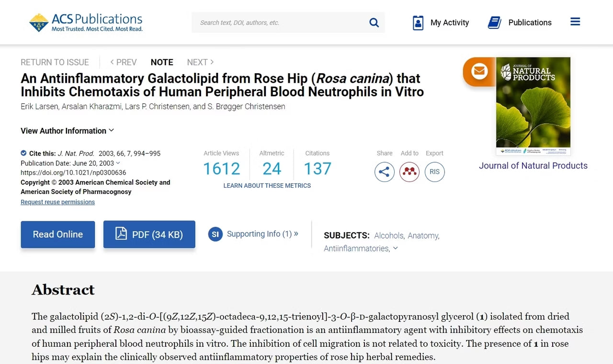Click the Journal of Natural Products cover
The image size is (613, 364).
click(533, 106)
